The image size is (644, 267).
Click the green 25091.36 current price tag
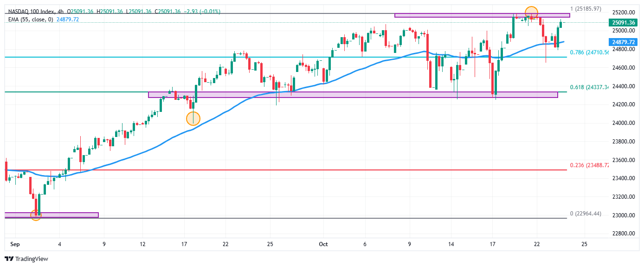click(x=623, y=22)
